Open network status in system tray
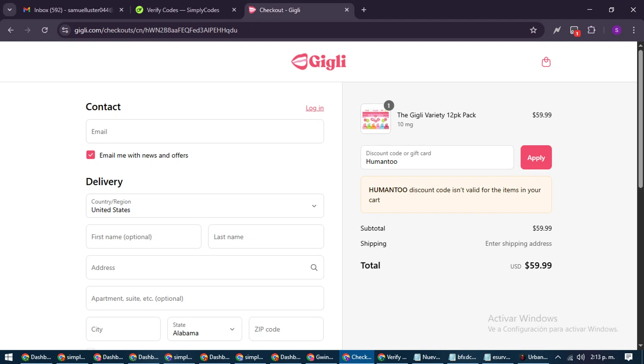This screenshot has height=364, width=644. pyautogui.click(x=570, y=357)
